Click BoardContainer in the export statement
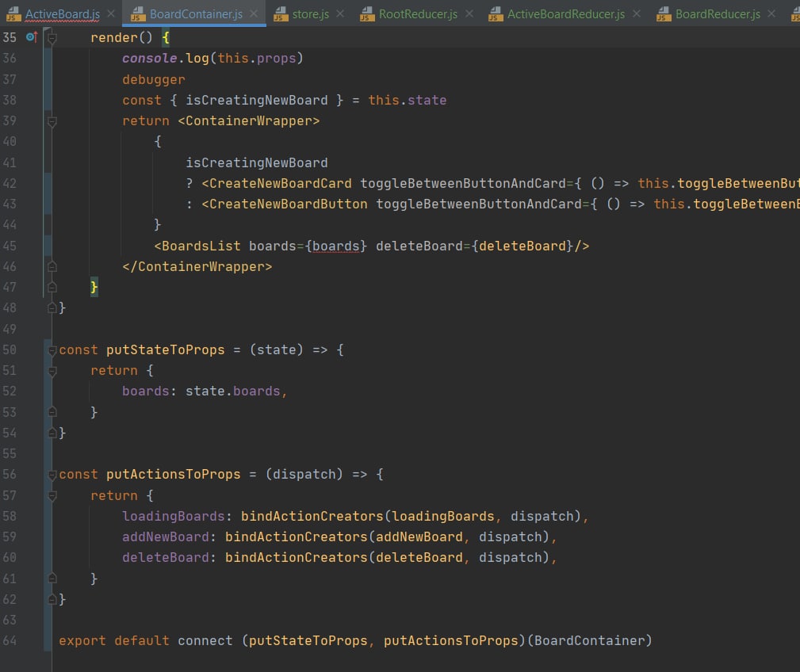800x672 pixels. [x=589, y=641]
